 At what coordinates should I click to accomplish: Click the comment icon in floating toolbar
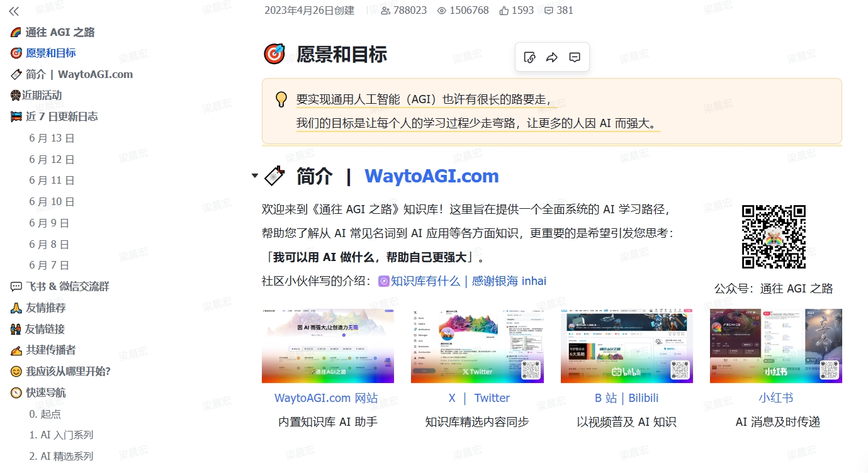(x=575, y=57)
